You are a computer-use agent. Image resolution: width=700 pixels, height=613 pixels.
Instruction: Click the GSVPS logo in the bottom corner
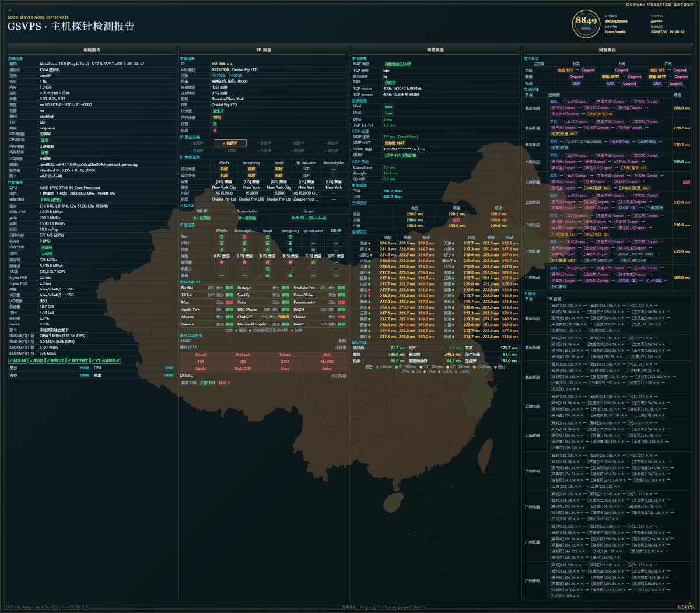(686, 607)
